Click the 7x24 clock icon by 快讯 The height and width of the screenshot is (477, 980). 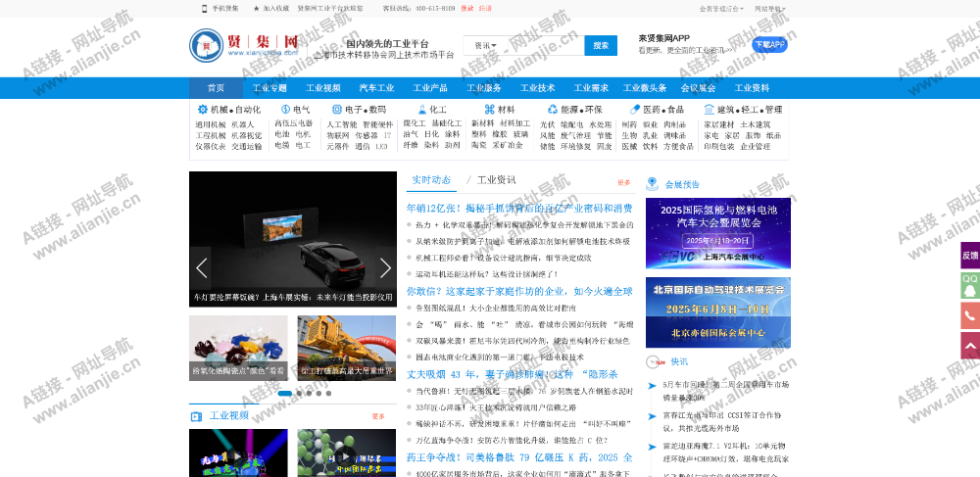tap(655, 361)
